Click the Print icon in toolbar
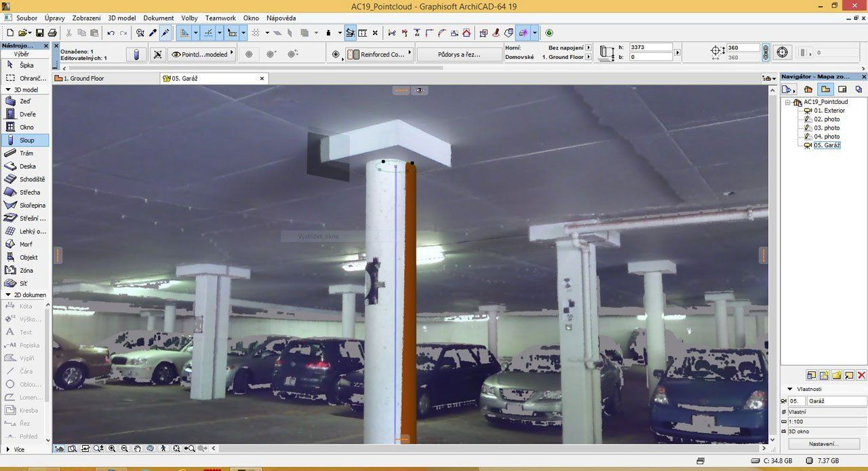 click(x=52, y=33)
